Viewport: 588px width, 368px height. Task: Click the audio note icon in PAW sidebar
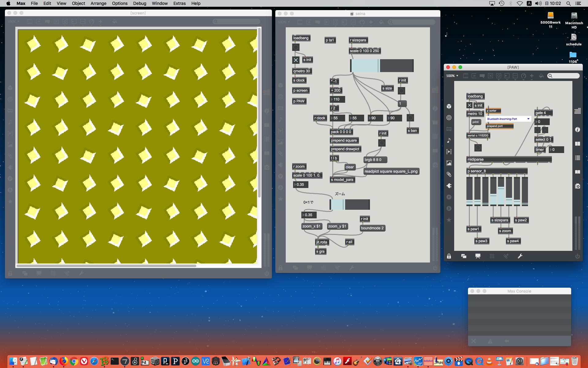[449, 140]
